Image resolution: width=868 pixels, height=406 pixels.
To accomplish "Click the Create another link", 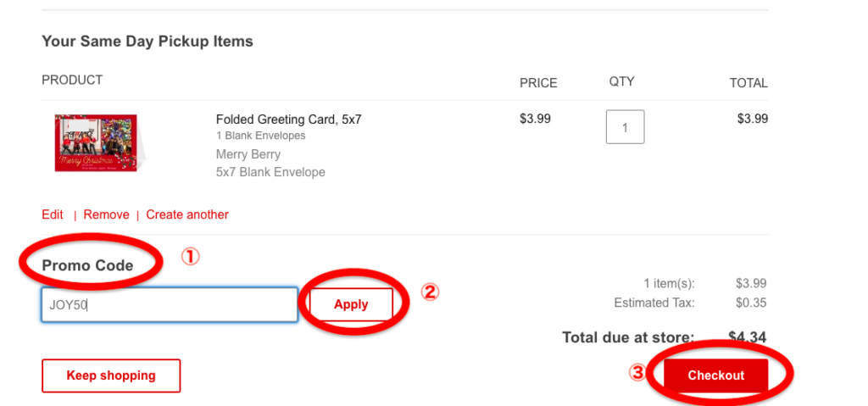I will click(x=187, y=214).
